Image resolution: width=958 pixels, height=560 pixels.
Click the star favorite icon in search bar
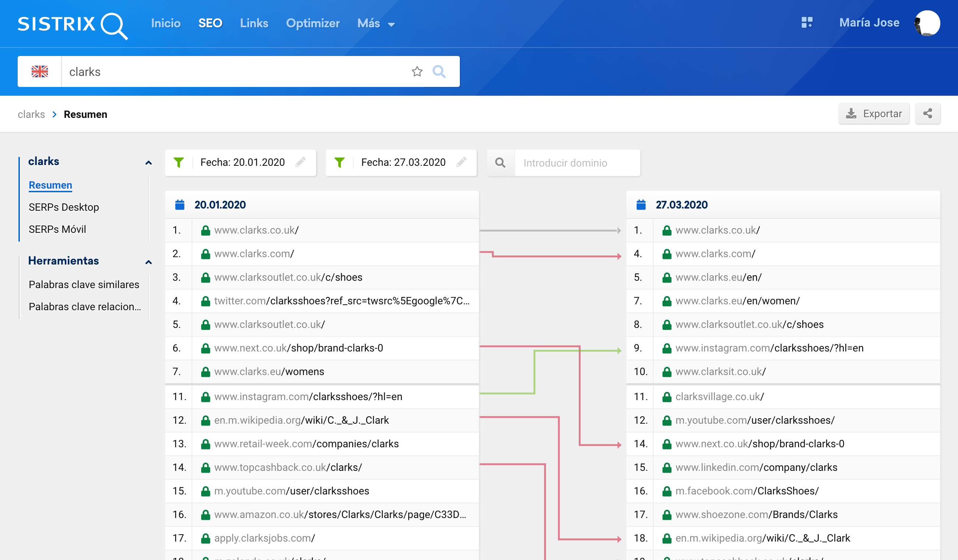click(417, 71)
